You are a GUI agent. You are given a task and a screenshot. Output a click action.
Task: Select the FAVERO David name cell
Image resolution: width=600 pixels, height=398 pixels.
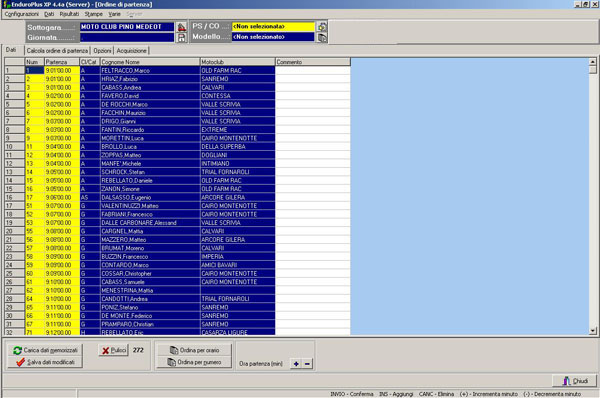pyautogui.click(x=150, y=96)
